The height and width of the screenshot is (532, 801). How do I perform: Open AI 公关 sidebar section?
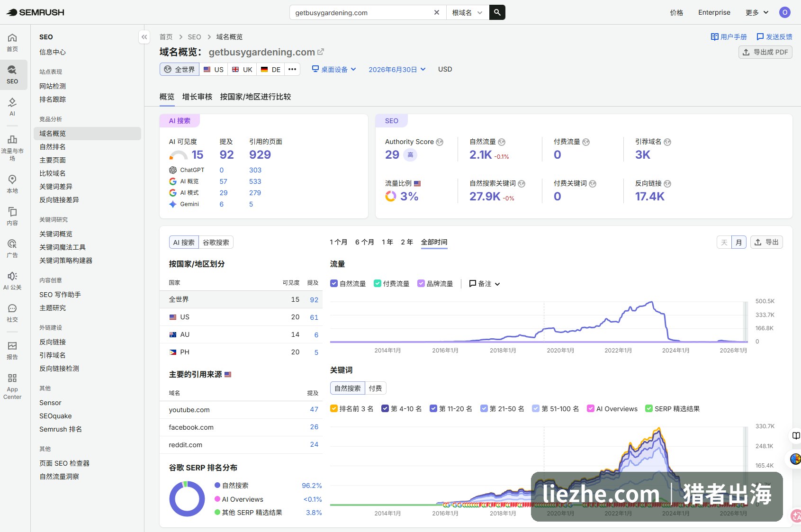click(12, 280)
